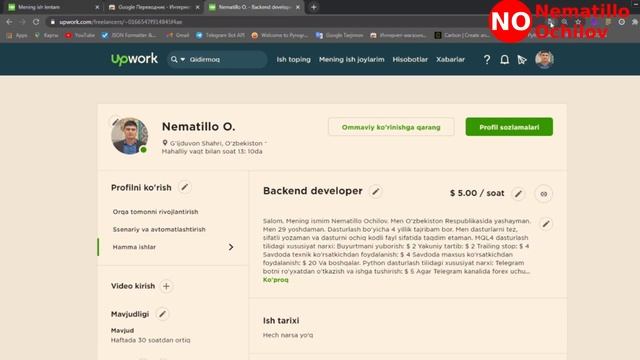Click Haftada 30 soatdan ortiq text
640x360 pixels.
[x=151, y=340]
